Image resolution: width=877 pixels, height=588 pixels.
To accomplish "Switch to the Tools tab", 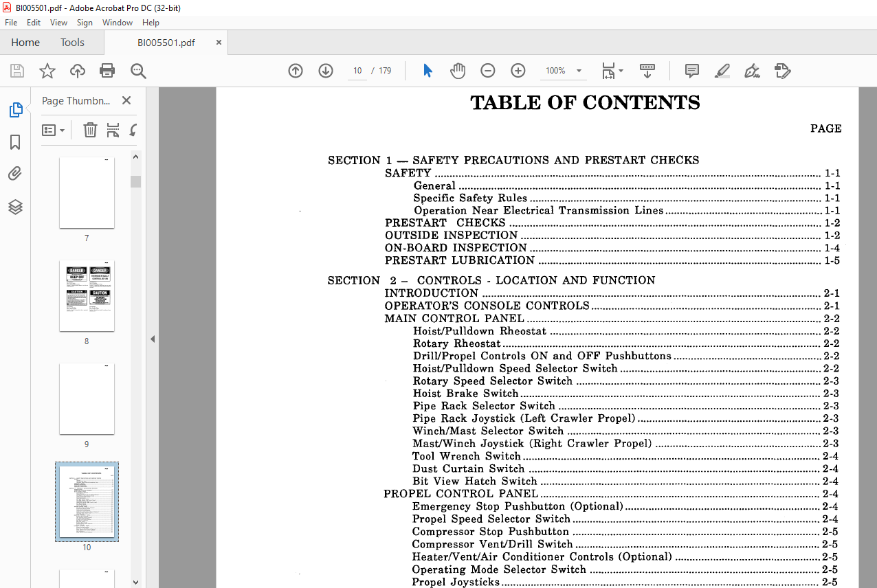I will point(72,43).
